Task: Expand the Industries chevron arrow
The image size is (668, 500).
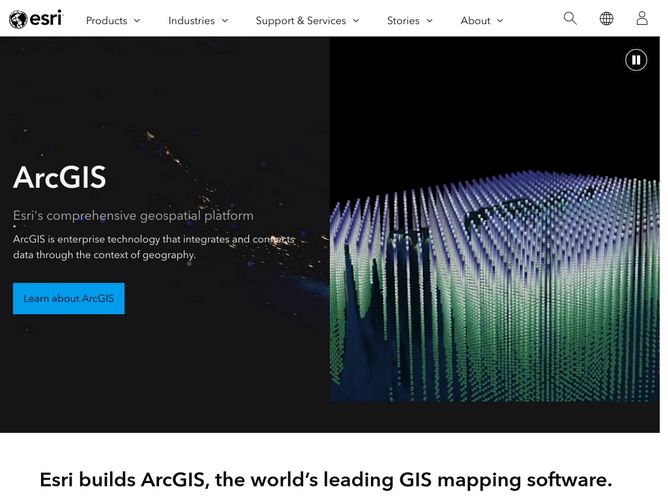Action: (x=225, y=20)
